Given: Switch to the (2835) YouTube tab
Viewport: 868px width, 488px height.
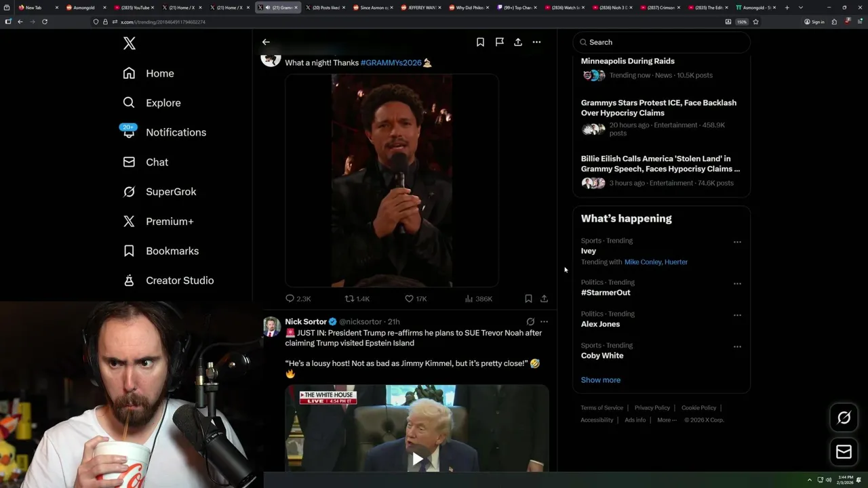Looking at the screenshot, I should pos(133,7).
